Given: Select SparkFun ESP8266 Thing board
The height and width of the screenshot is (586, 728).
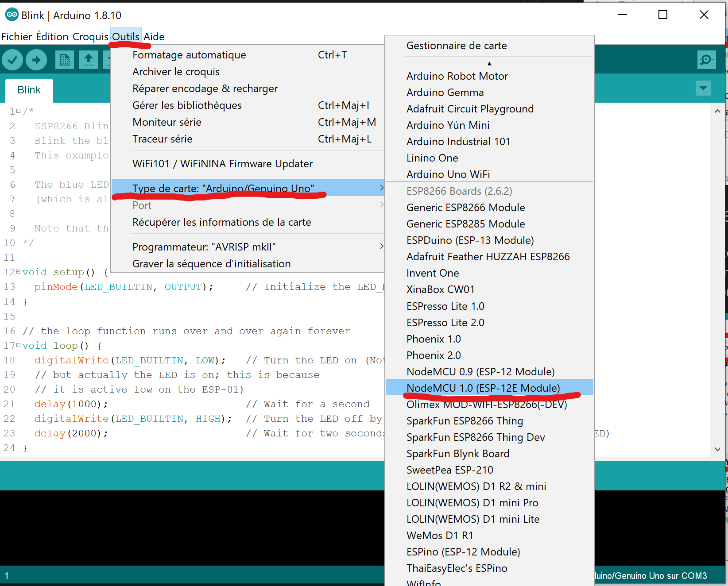Looking at the screenshot, I should [x=489, y=421].
